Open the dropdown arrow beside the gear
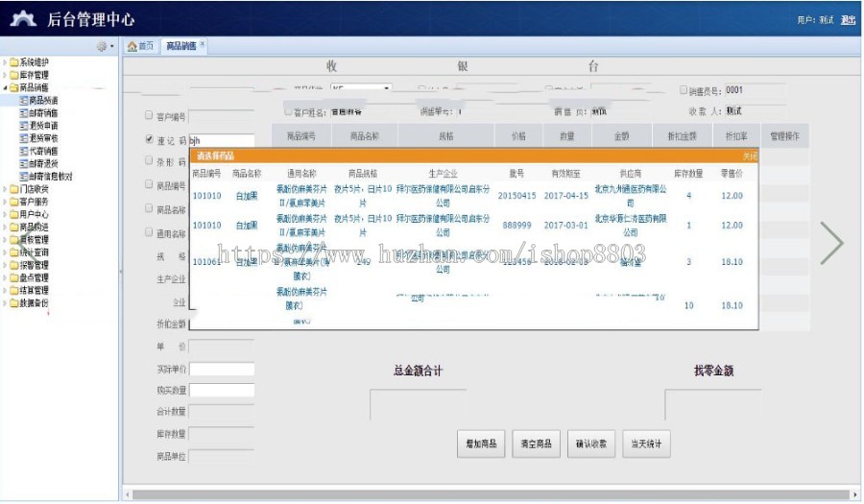Image resolution: width=864 pixels, height=504 pixels. 112,46
